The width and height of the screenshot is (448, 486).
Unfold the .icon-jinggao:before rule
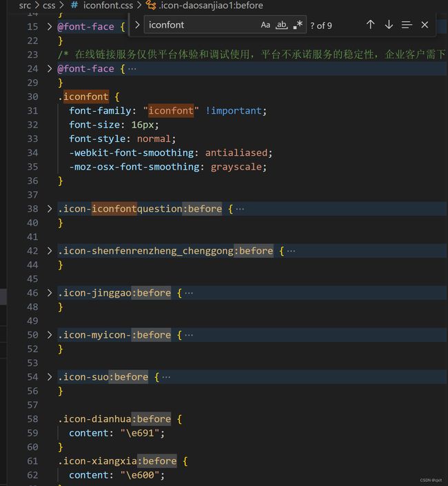pyautogui.click(x=49, y=292)
